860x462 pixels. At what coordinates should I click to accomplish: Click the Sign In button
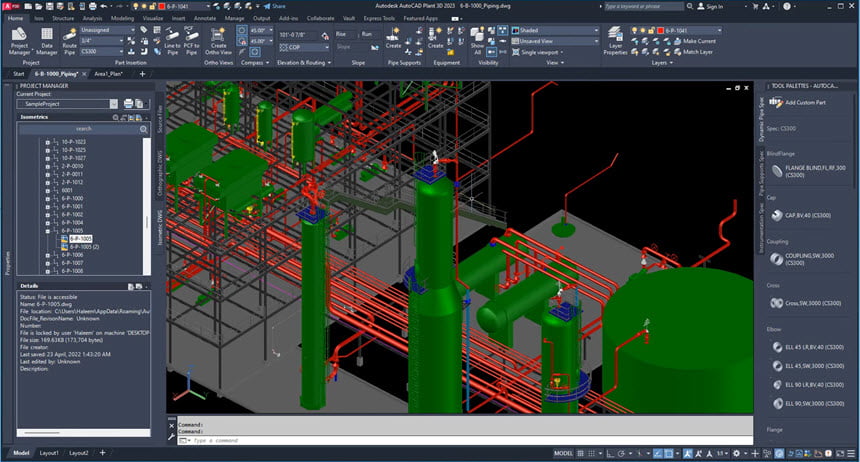tap(710, 7)
